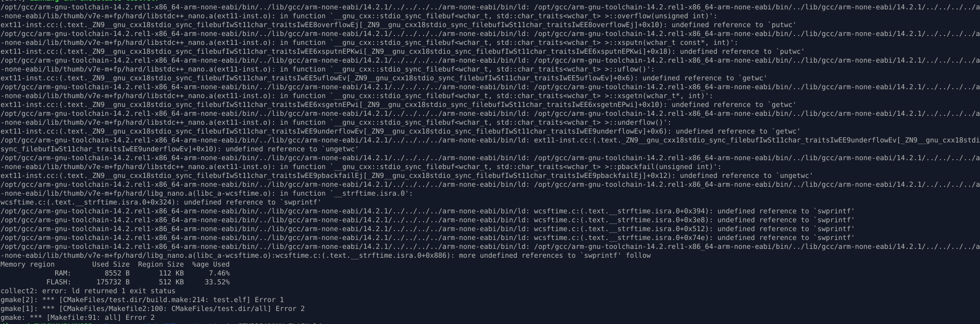This screenshot has width=980, height=324.
Task: Click the 33.52% FLASH usage value
Action: pyautogui.click(x=217, y=282)
